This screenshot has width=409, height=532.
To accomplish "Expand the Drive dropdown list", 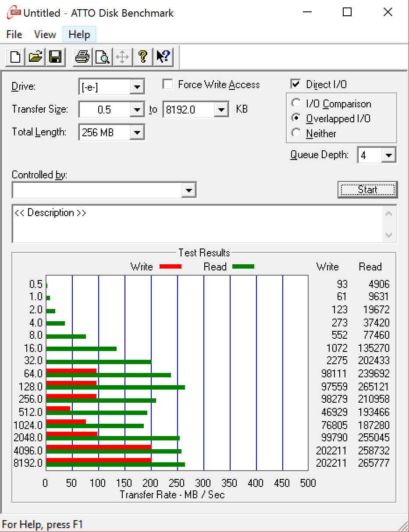I will tap(137, 87).
